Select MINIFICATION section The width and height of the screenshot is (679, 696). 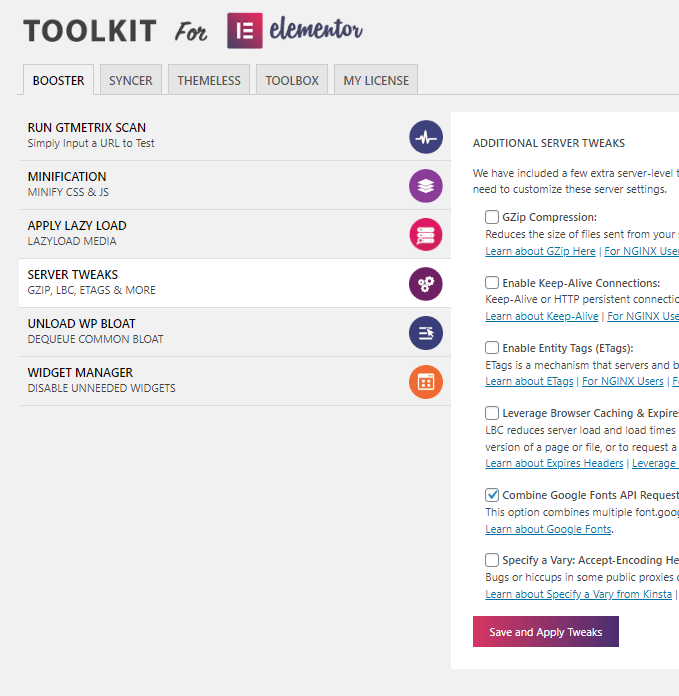point(235,185)
